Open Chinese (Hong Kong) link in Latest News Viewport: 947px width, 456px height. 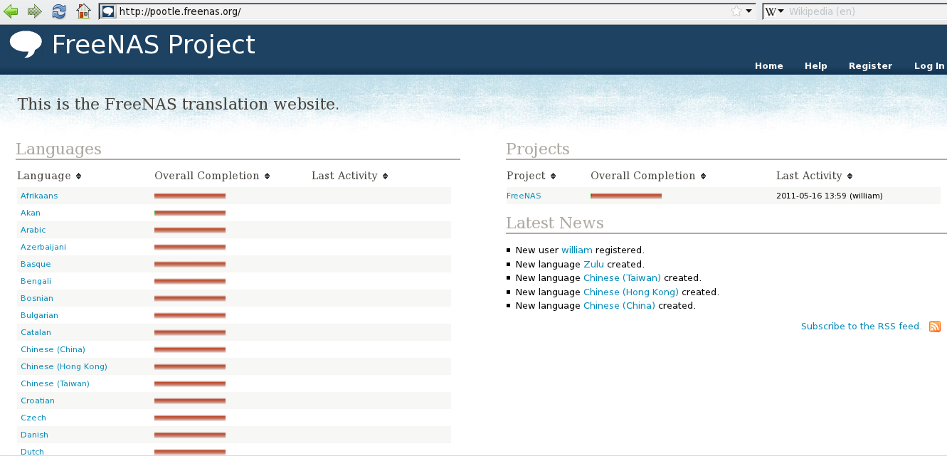click(x=631, y=292)
